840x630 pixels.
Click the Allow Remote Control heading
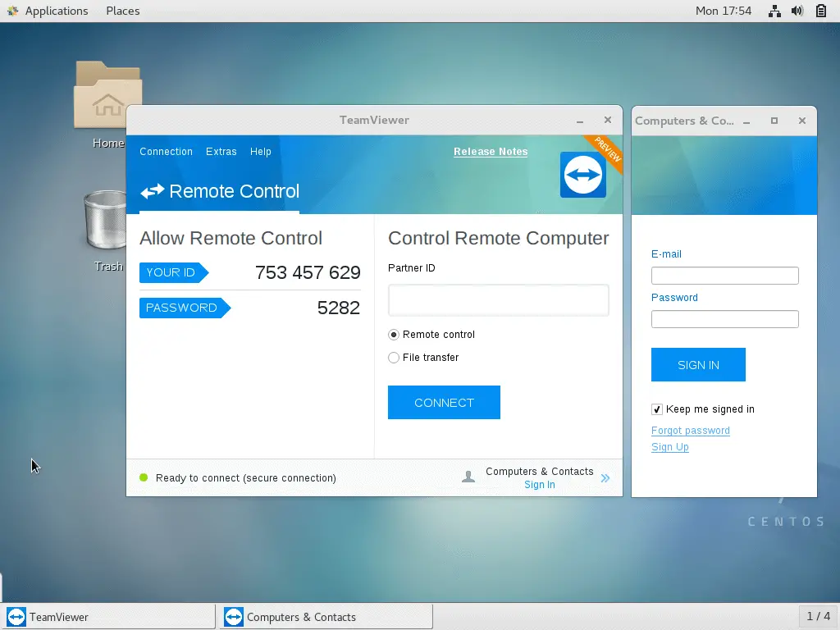tap(231, 238)
